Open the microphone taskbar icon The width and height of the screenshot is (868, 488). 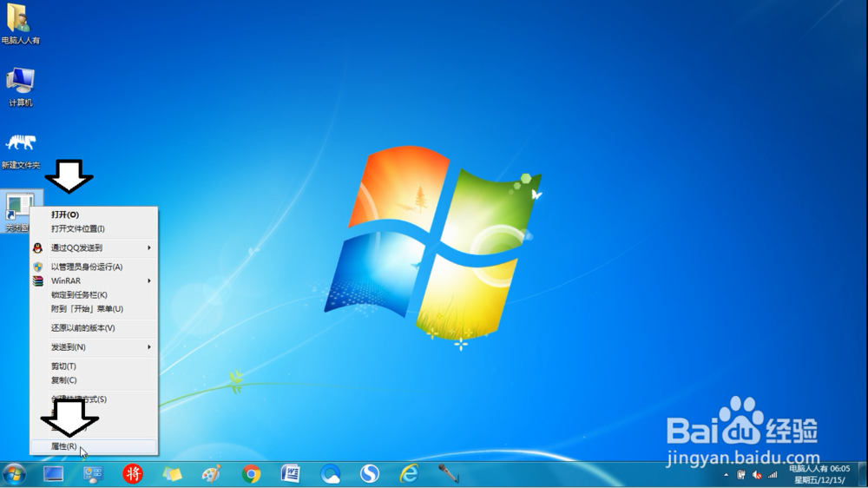pos(449,474)
